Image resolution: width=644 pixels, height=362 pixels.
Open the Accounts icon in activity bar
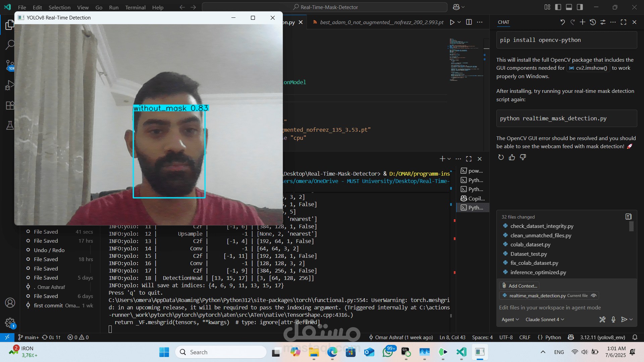click(x=10, y=303)
